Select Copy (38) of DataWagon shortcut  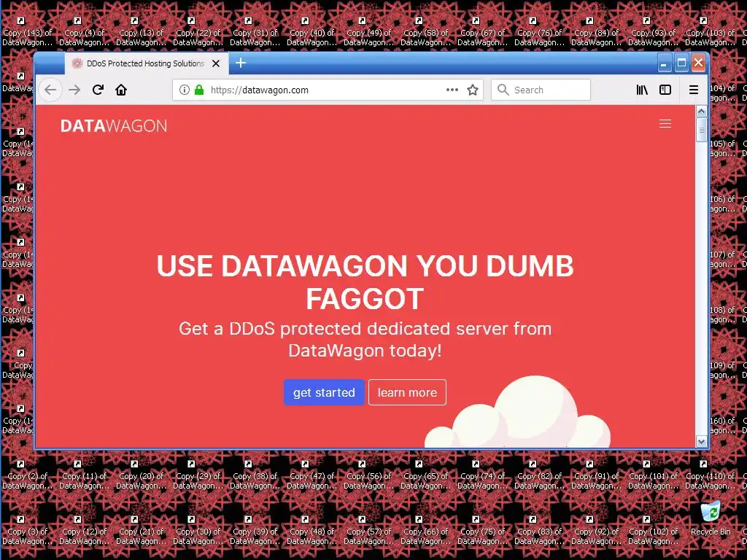click(x=255, y=475)
